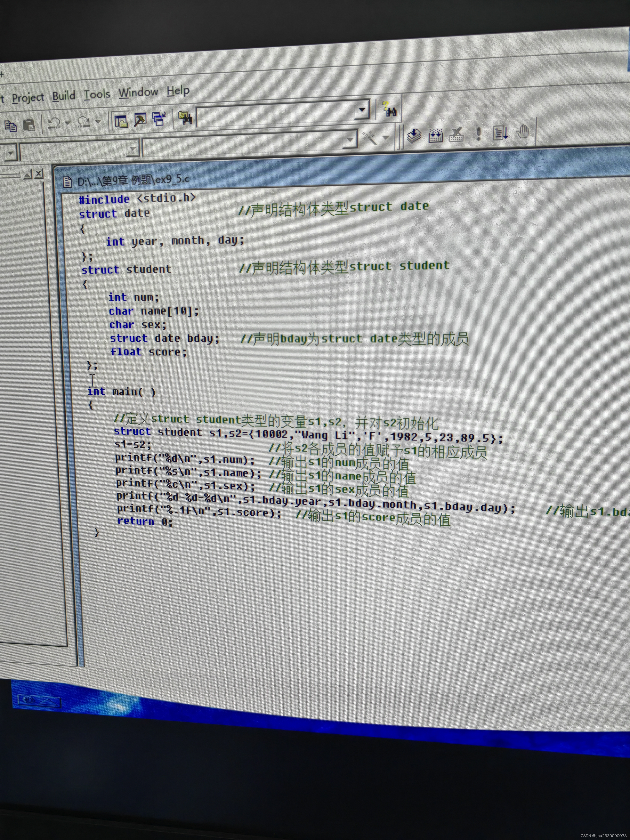The width and height of the screenshot is (630, 840).
Task: Open the Tools menu
Action: pyautogui.click(x=97, y=94)
